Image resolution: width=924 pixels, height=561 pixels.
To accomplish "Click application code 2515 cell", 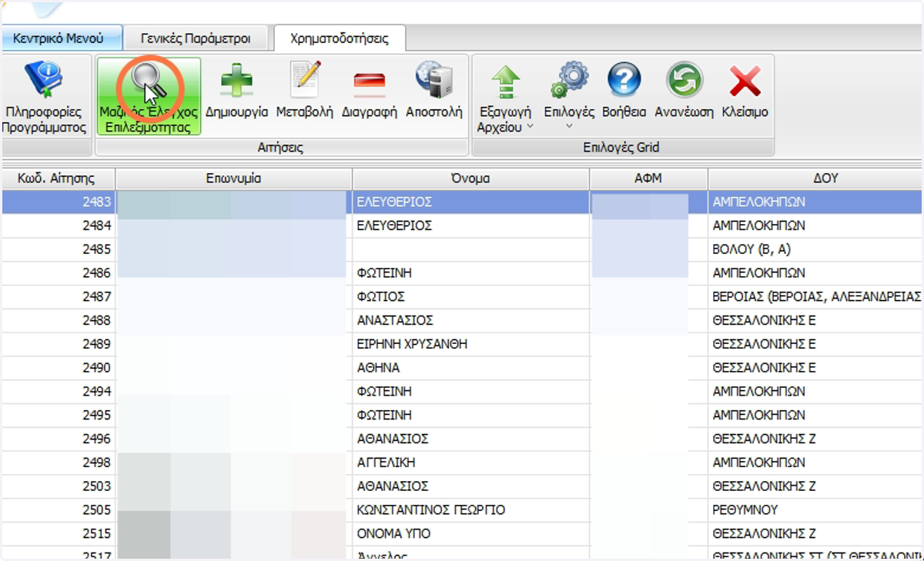I will (58, 534).
